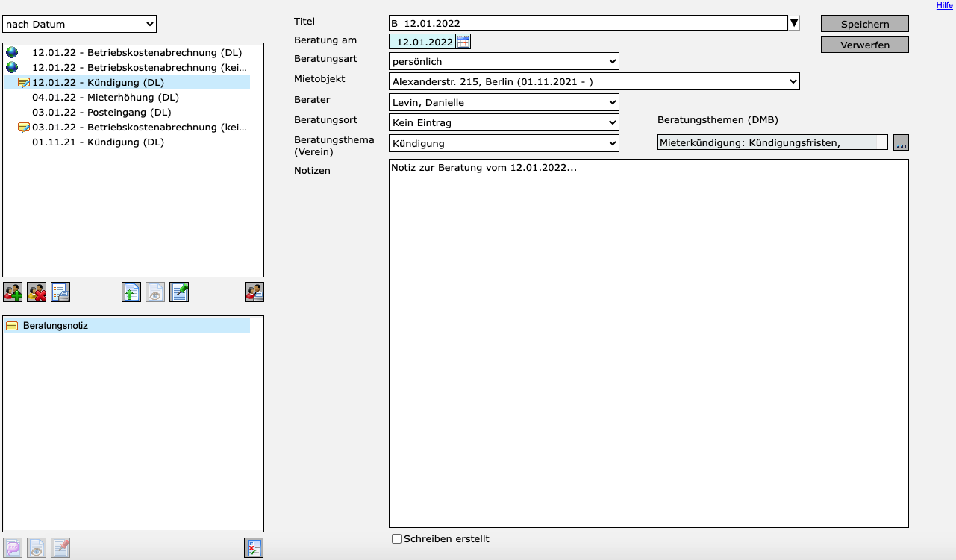Select the Beratungsnotiz list item
Viewport: 956px width, 560px height.
coord(127,326)
